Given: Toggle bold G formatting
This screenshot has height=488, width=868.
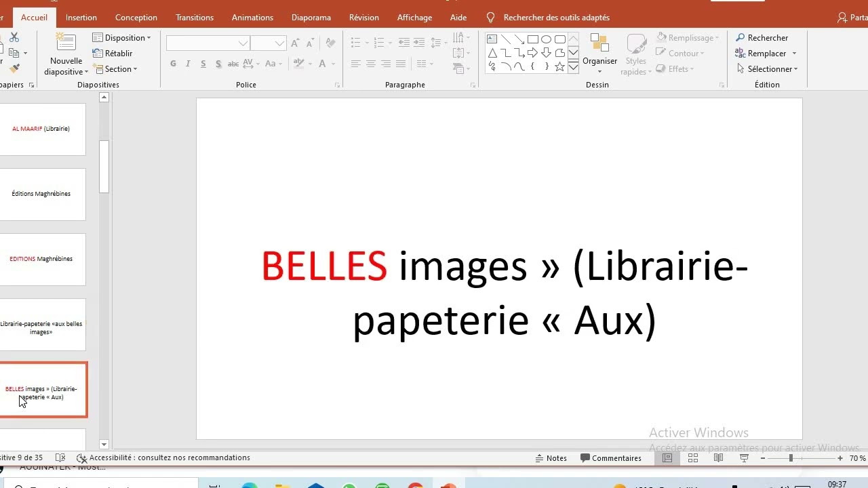Looking at the screenshot, I should click(x=173, y=64).
